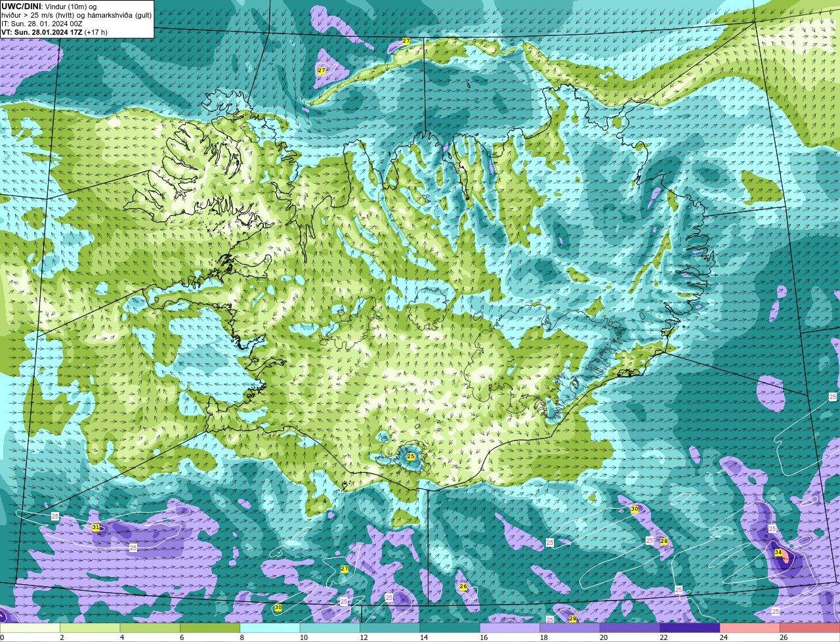Click the legend tick label 4
840x642 pixels.
tap(122, 637)
